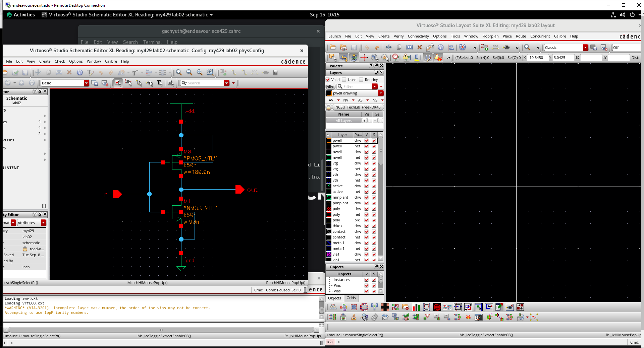Switch to the Grids tab
This screenshot has height=348, width=644.
coord(351,298)
